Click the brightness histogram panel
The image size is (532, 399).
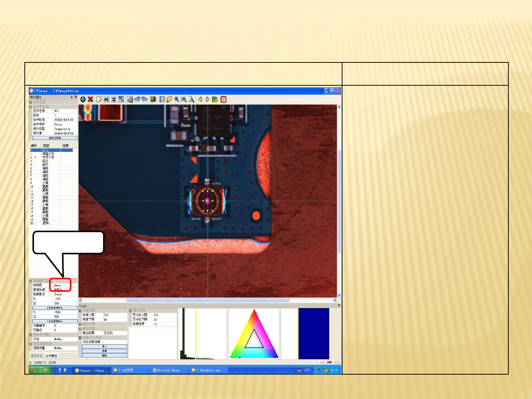pos(203,334)
